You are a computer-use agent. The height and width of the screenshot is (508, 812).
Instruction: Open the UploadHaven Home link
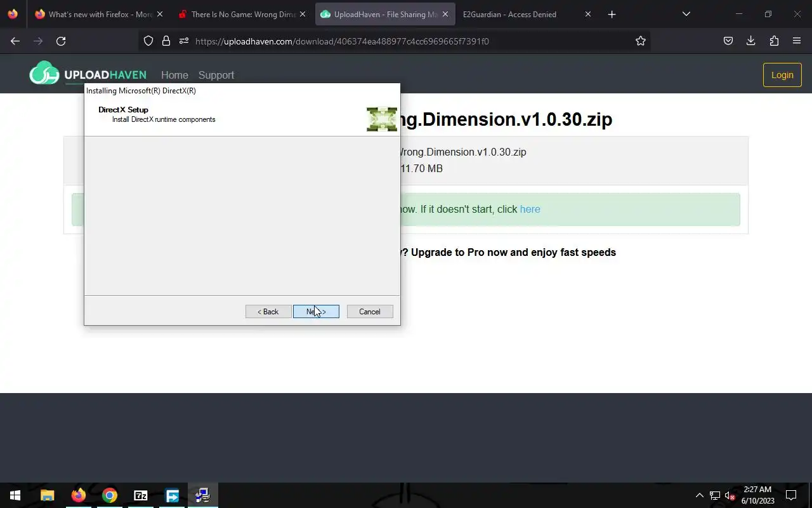click(x=174, y=75)
